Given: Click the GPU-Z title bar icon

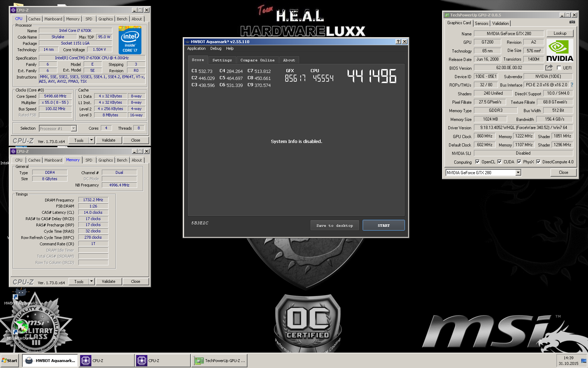Looking at the screenshot, I should click(447, 15).
